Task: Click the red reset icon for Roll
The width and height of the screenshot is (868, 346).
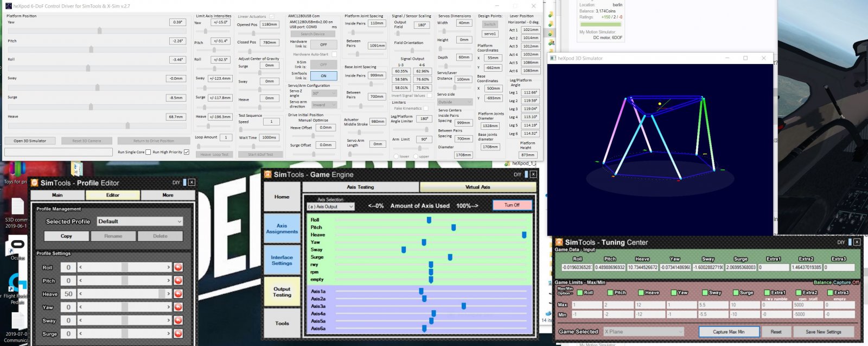Action: (178, 267)
